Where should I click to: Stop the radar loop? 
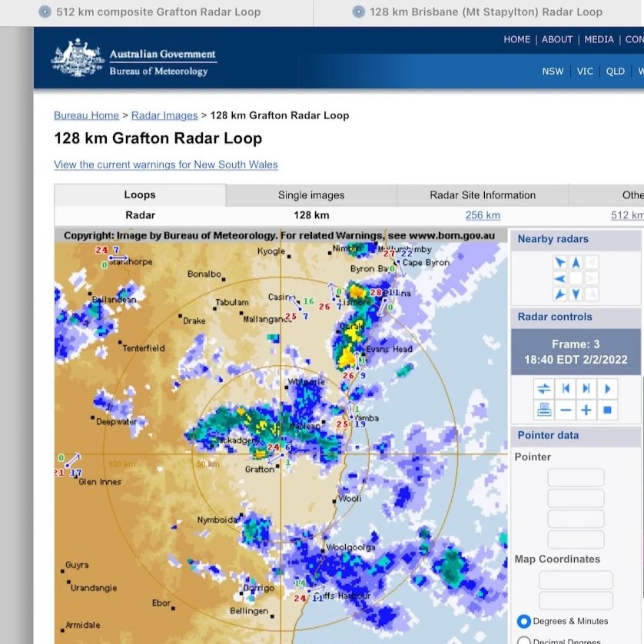coord(607,410)
